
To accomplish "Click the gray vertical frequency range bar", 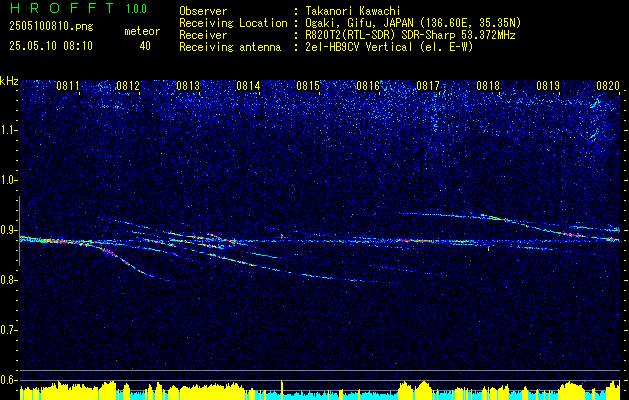I will [19, 231].
